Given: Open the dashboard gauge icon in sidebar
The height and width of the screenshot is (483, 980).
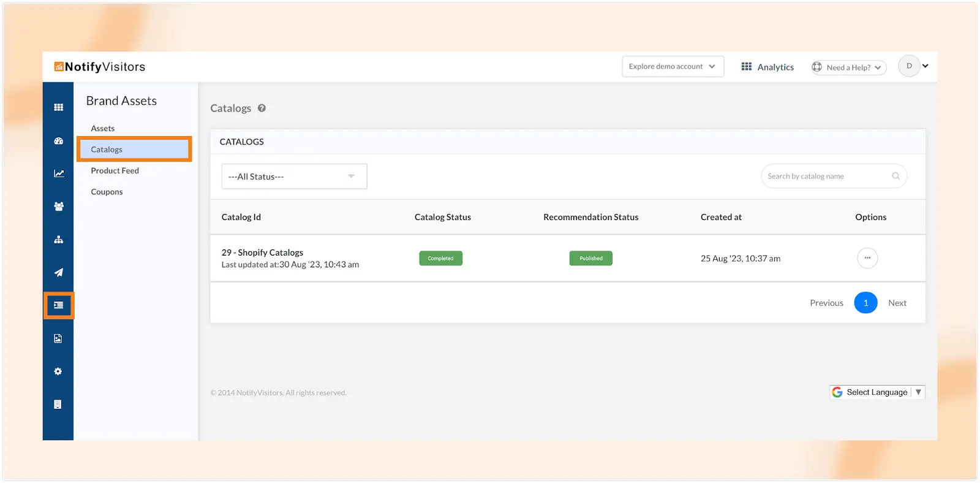Looking at the screenshot, I should [58, 141].
